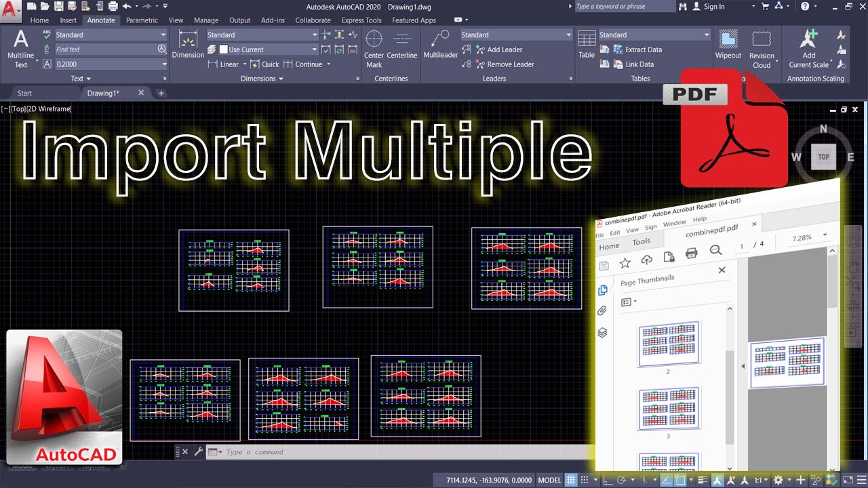Click the Redo arrow icon
The width and height of the screenshot is (868, 488).
147,6
